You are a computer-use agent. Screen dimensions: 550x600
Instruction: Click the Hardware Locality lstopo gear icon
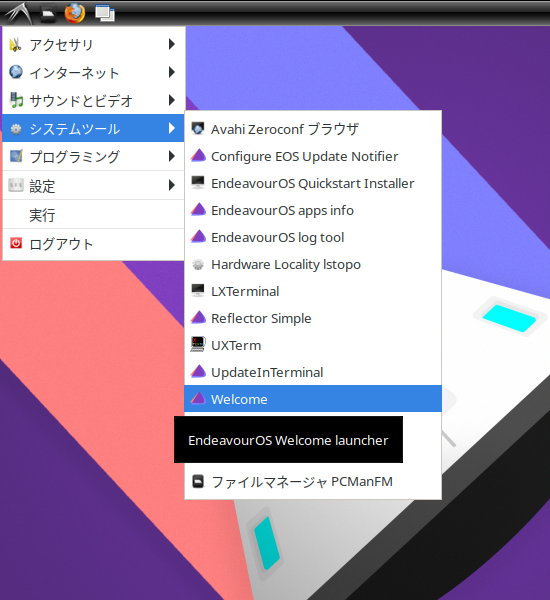pyautogui.click(x=198, y=264)
